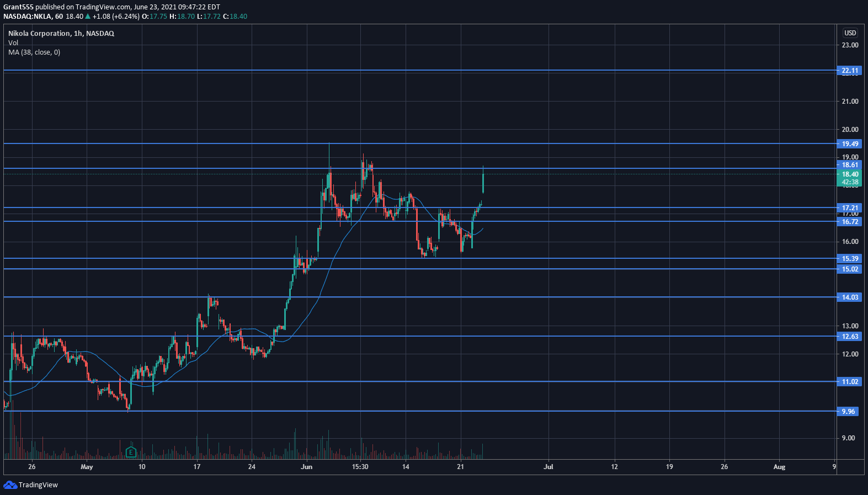Click the Grant555 author name
Screen dimensions: 868x495
pyautogui.click(x=18, y=7)
